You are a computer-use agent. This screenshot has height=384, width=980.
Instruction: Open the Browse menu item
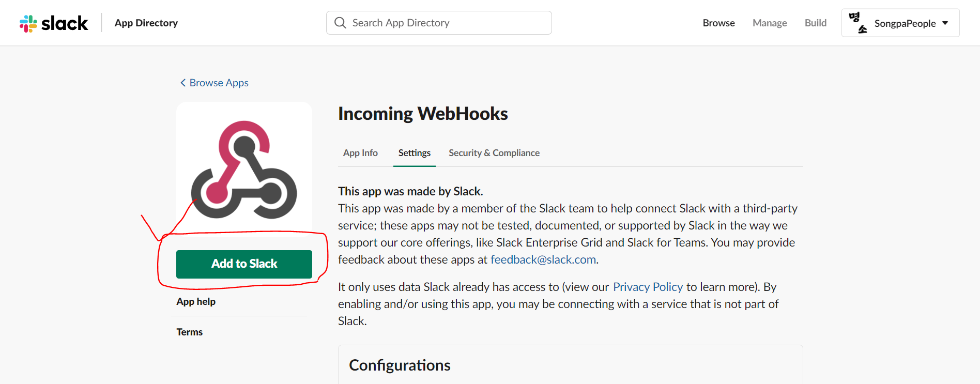pyautogui.click(x=718, y=23)
